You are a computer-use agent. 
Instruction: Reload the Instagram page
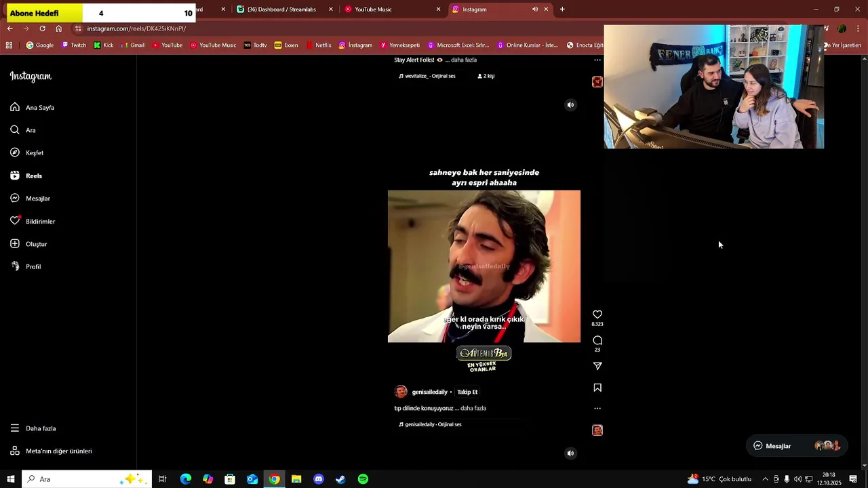click(42, 28)
